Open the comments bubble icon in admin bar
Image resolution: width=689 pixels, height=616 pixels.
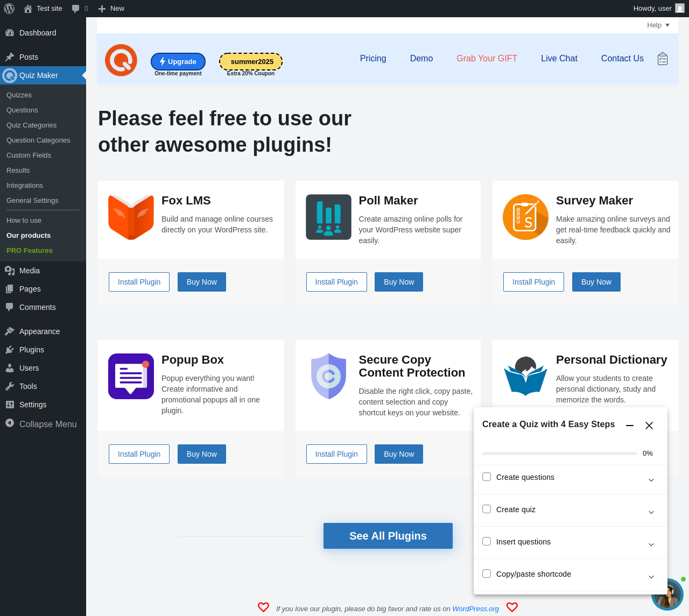point(76,9)
